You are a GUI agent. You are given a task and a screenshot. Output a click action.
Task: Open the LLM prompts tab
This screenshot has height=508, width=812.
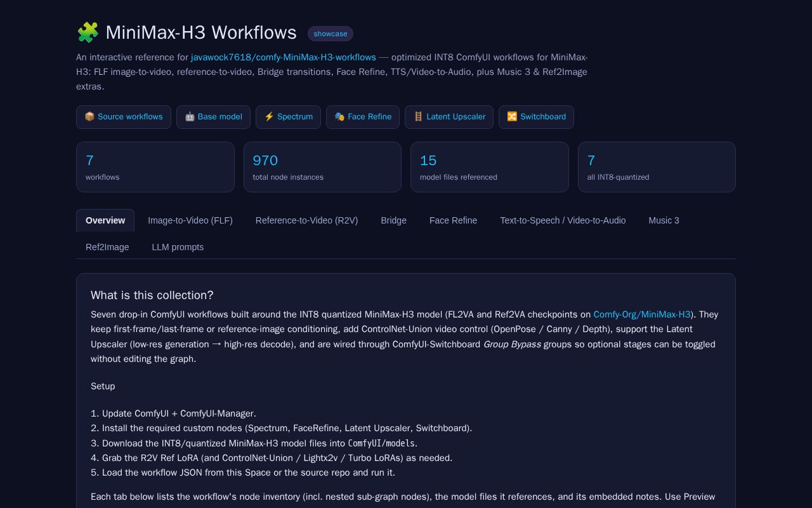point(178,247)
